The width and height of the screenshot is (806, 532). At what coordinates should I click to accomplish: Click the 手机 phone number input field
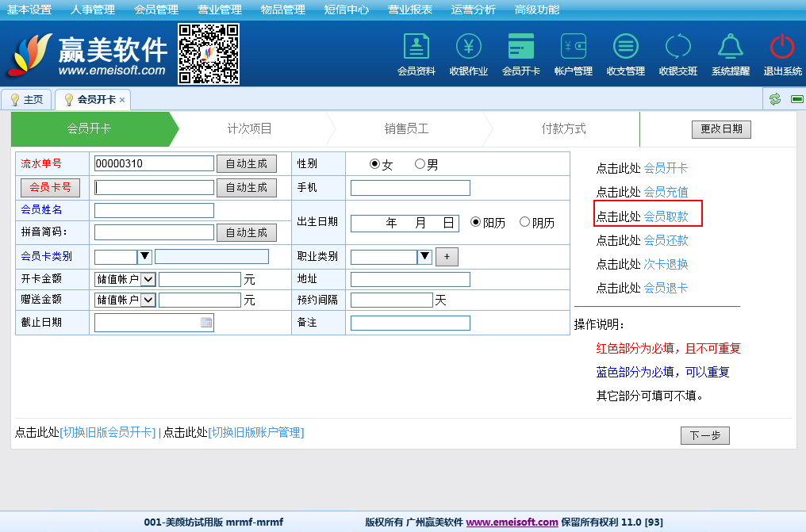410,188
